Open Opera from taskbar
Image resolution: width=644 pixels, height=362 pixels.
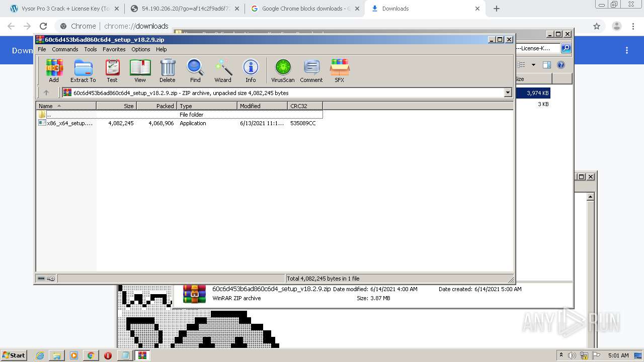coord(108,355)
